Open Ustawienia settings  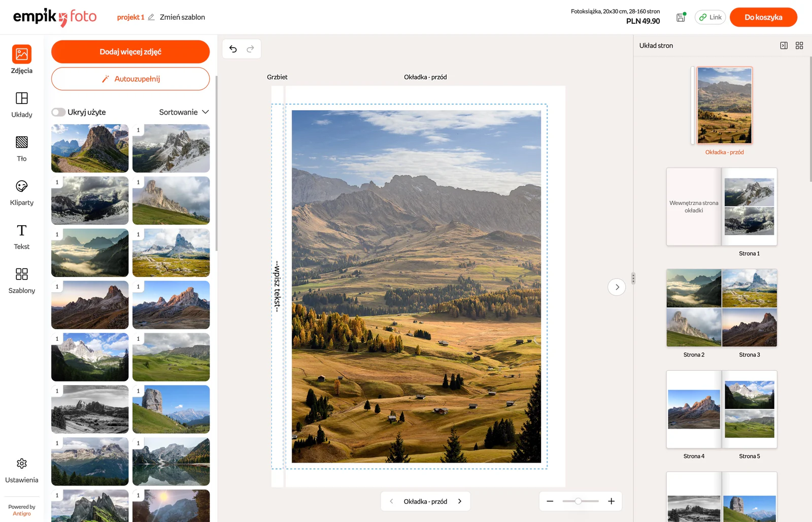pos(21,470)
